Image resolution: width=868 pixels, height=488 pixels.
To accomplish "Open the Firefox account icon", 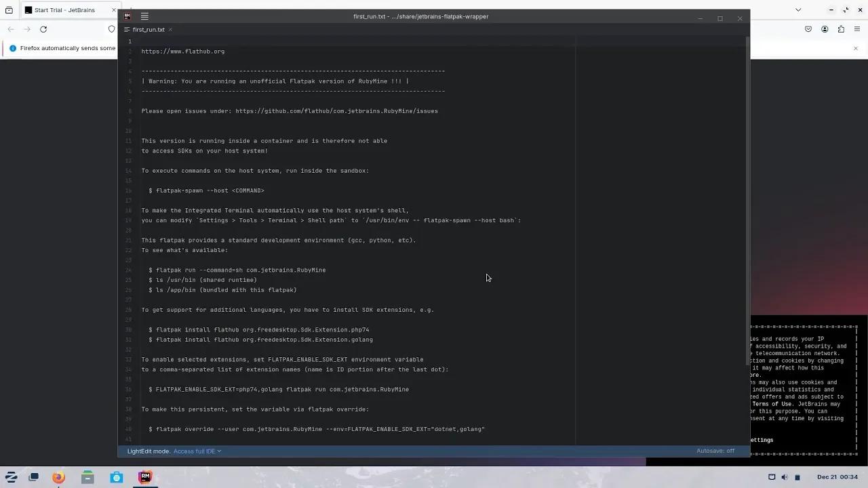I will pyautogui.click(x=825, y=29).
